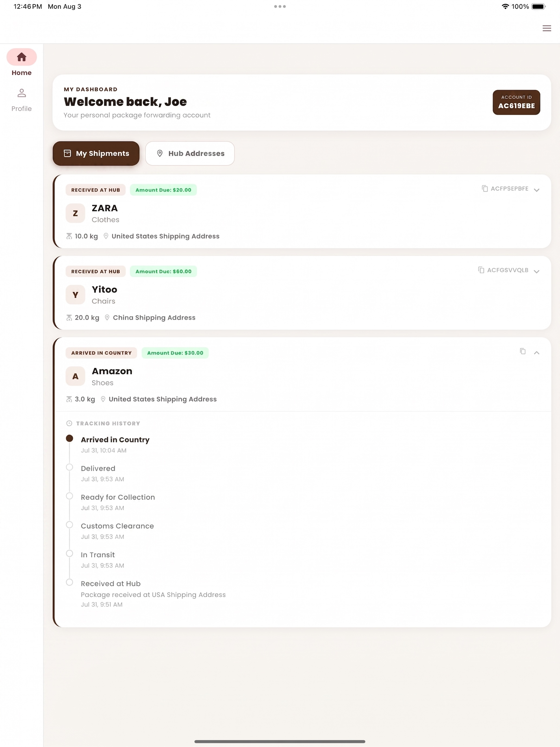Select the Arrived in Country timeline dot
The width and height of the screenshot is (560, 747).
pyautogui.click(x=69, y=438)
